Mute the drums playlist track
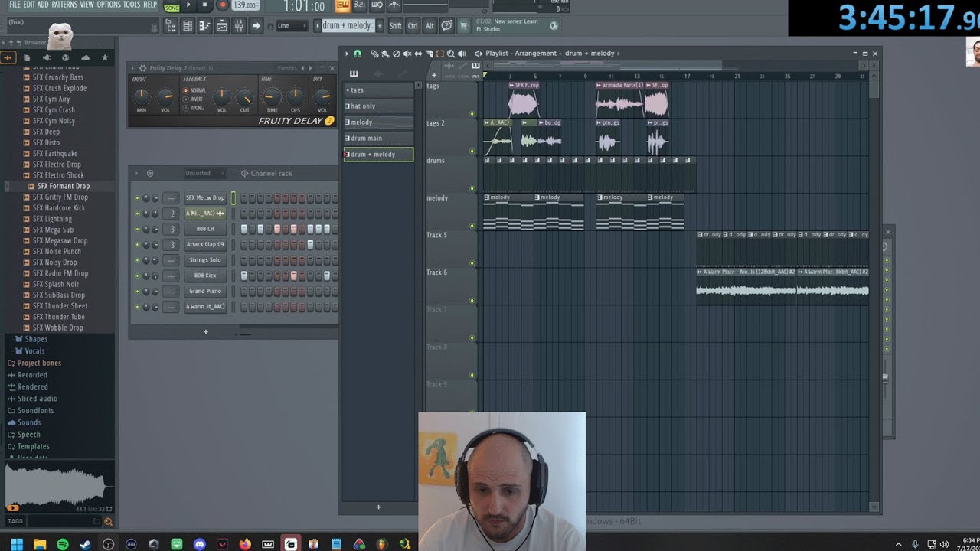The width and height of the screenshot is (980, 551). click(x=472, y=188)
